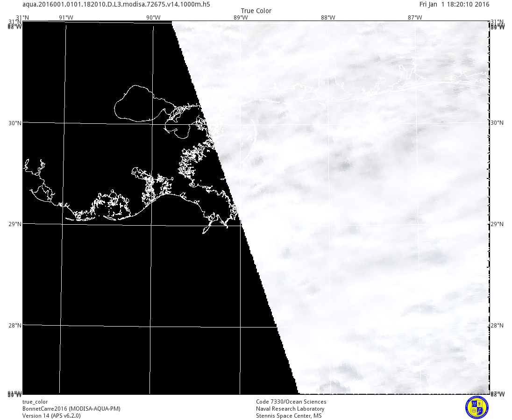512x420 pixels.
Task: Click the Naval Research Laboratory logo emblem
Action: (477, 407)
